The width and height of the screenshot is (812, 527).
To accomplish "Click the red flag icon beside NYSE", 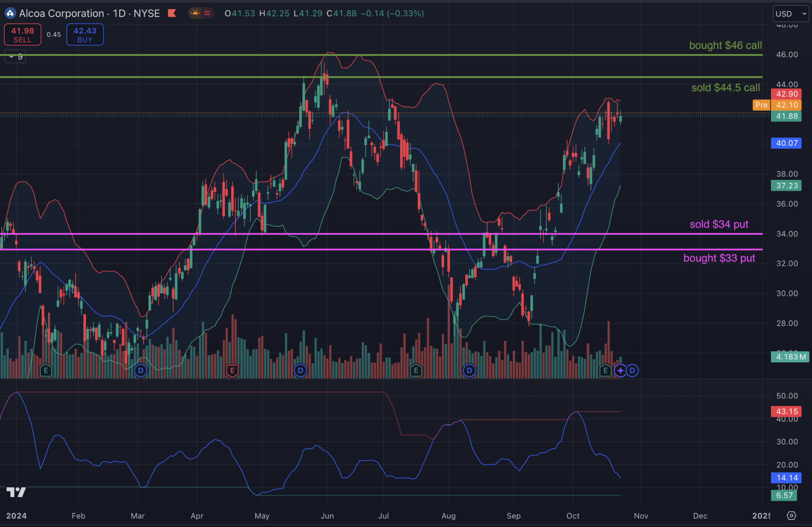I will (x=172, y=13).
